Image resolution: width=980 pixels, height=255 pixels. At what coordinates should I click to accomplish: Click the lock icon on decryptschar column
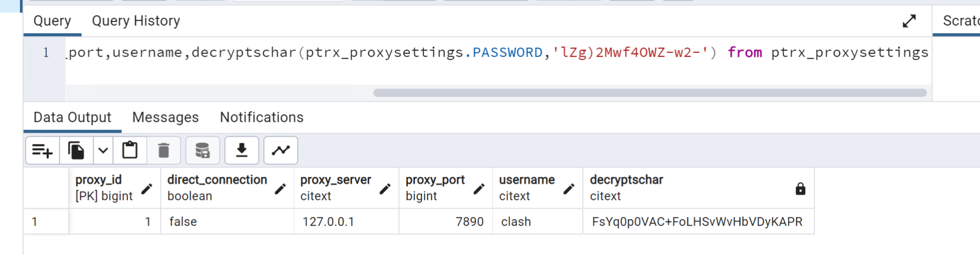click(x=800, y=189)
